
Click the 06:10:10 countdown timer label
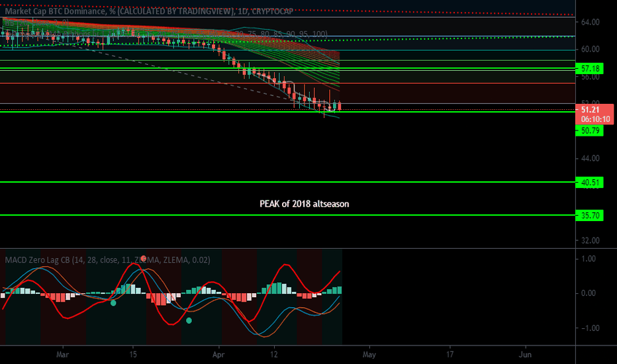(x=595, y=119)
